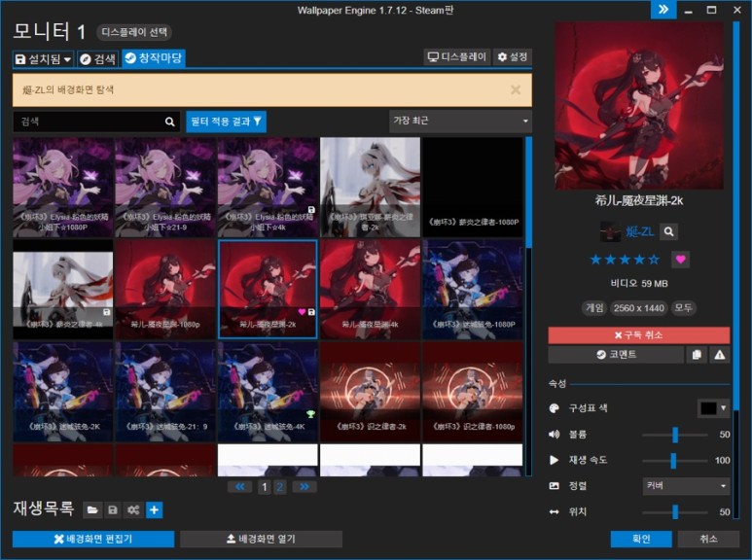Click the 2560 x 1440 resolution tag
The height and width of the screenshot is (560, 752).
point(639,308)
